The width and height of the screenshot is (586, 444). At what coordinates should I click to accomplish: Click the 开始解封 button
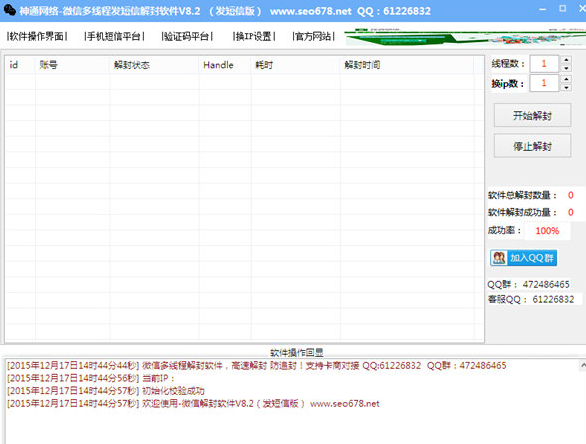532,115
